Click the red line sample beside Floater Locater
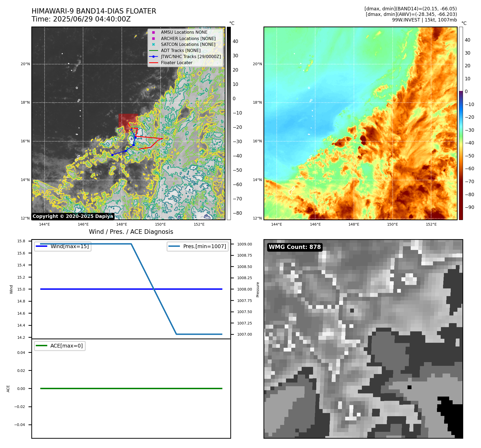 pyautogui.click(x=153, y=63)
